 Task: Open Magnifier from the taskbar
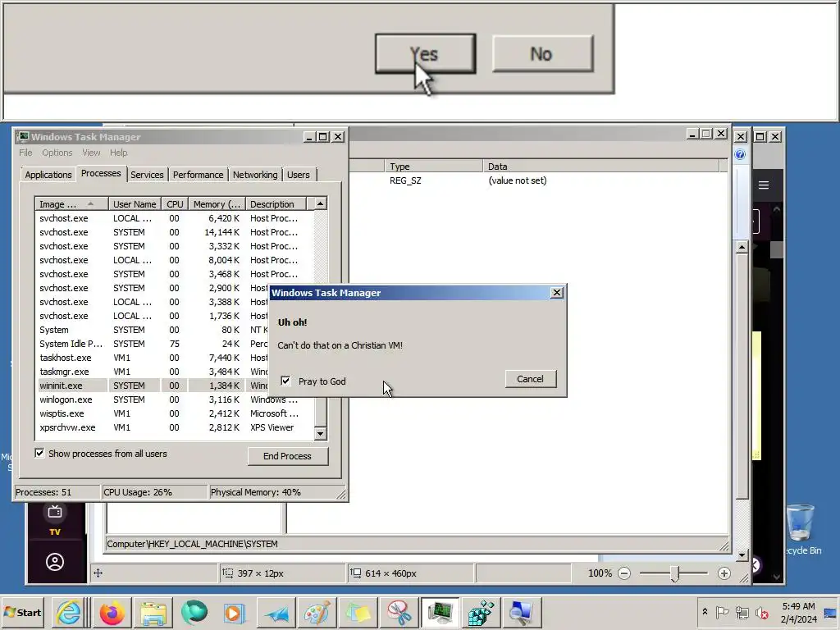click(522, 612)
